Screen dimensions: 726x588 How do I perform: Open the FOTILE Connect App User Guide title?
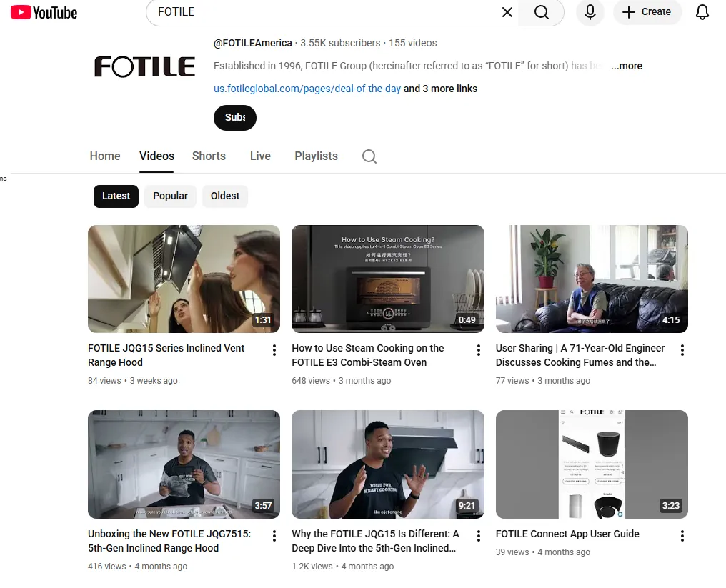click(567, 534)
